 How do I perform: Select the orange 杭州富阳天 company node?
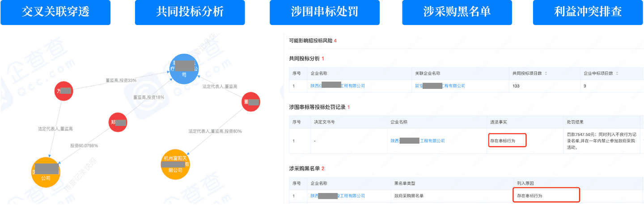point(176,164)
